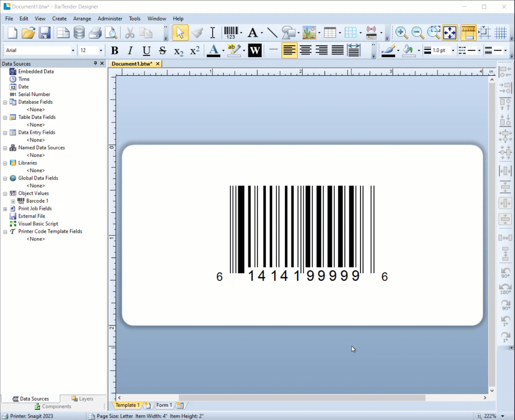Click the text object 'A' tool
515x420 pixels.
pos(253,33)
